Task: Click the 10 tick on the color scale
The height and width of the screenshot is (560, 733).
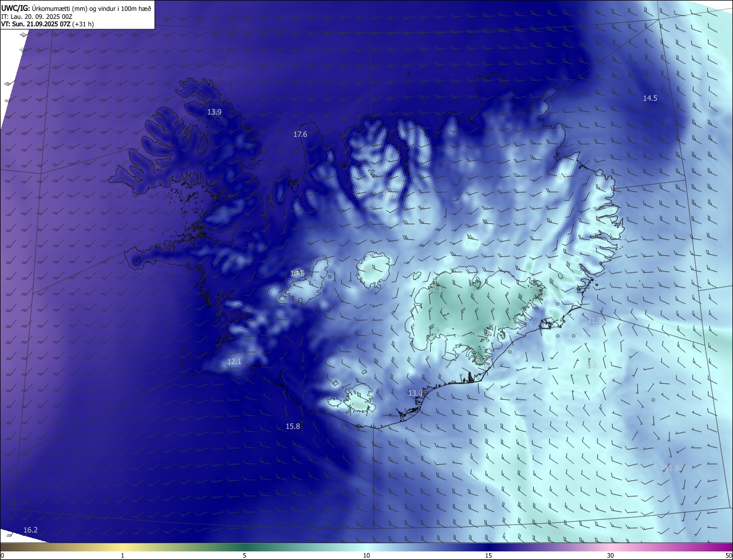Action: click(366, 556)
